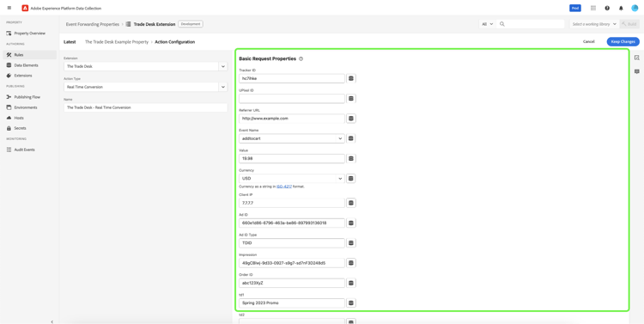Open the user profile avatar

click(x=635, y=8)
